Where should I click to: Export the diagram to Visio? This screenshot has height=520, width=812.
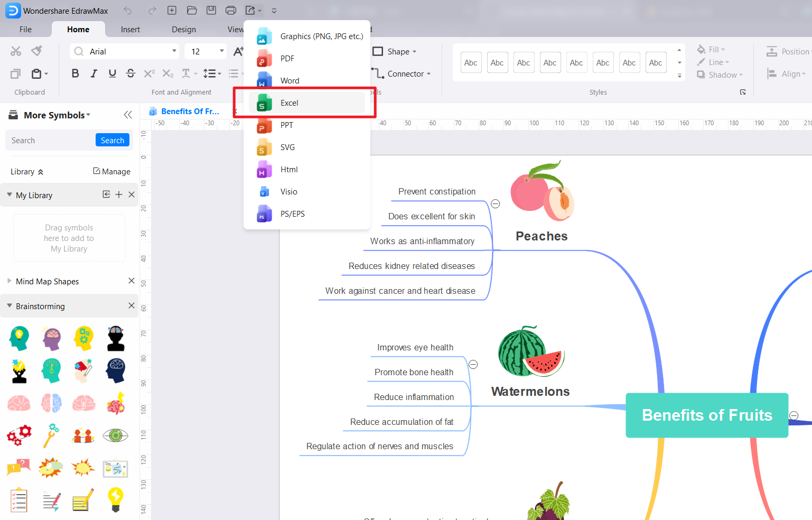(x=307, y=192)
